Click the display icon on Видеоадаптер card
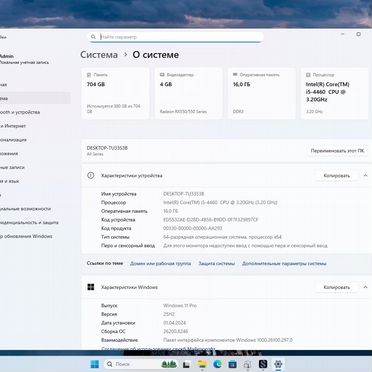Screen dimensions: 372x372 click(162, 75)
